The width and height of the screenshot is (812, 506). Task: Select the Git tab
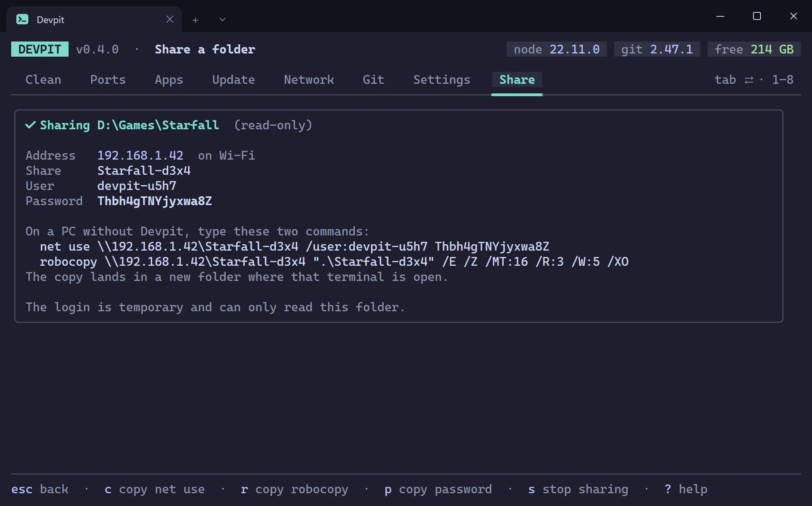(373, 80)
